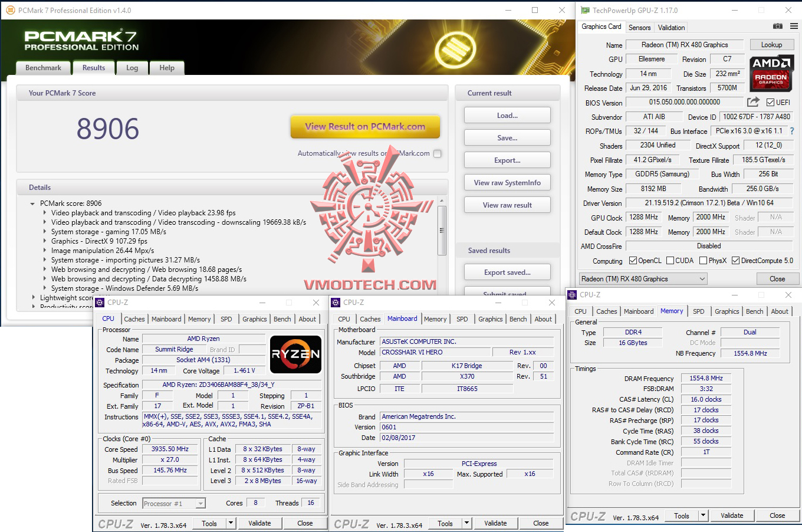802x532 pixels.
Task: Click the Lookup button in GPU-Z
Action: click(772, 44)
